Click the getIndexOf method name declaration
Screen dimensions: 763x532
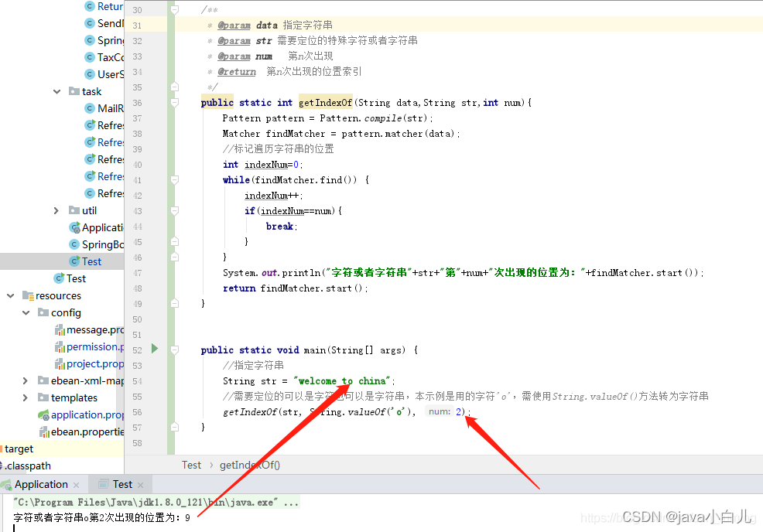pyautogui.click(x=325, y=103)
